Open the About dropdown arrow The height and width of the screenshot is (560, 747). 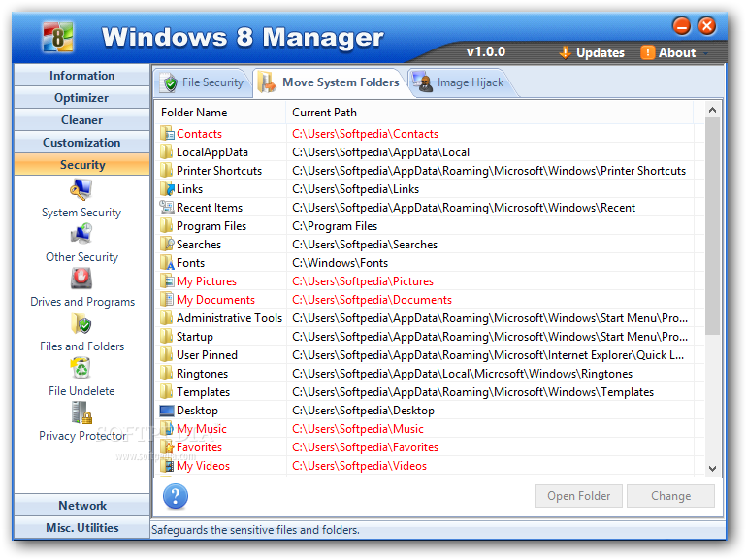pyautogui.click(x=705, y=53)
